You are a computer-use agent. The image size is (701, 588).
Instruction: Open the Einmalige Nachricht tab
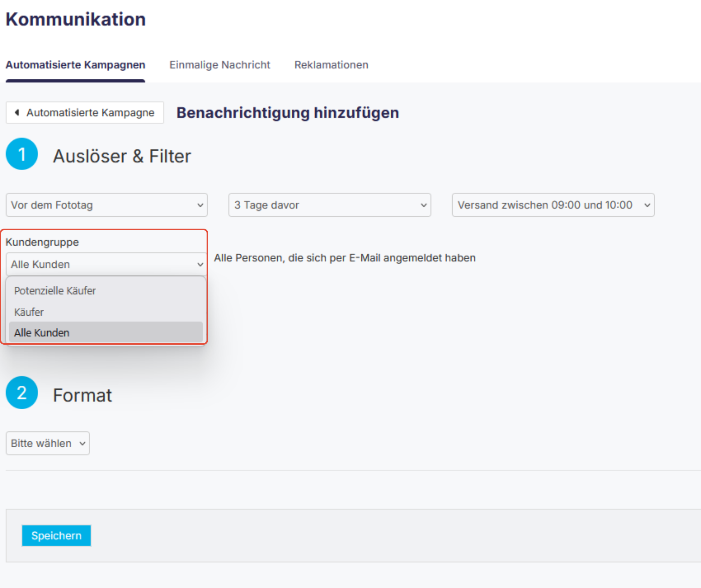click(220, 65)
